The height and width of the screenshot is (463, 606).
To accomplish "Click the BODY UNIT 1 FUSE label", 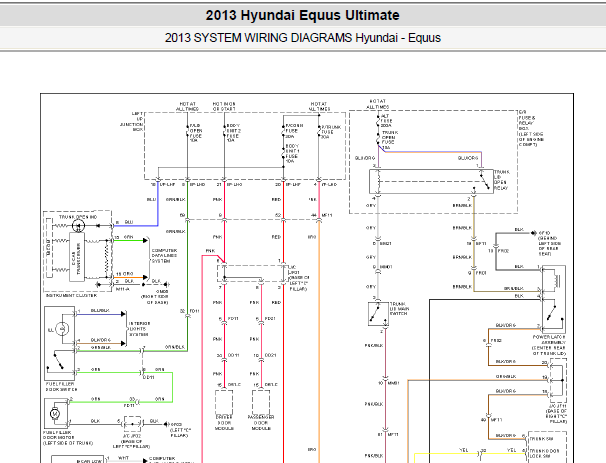I will coord(292,154).
